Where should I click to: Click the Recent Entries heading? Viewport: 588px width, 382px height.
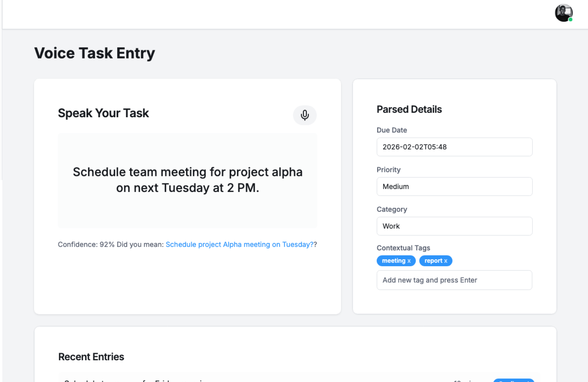(x=91, y=357)
